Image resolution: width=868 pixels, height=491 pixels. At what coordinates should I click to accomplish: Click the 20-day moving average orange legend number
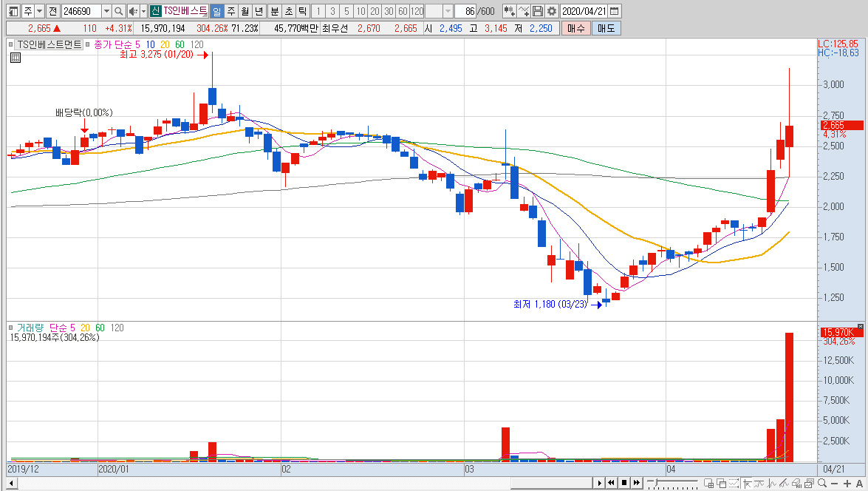click(165, 44)
